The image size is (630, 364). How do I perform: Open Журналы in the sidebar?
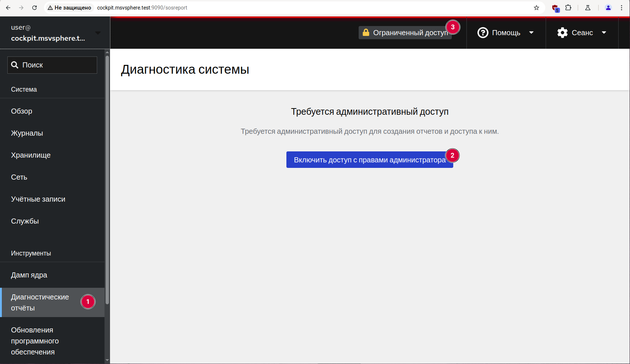27,133
